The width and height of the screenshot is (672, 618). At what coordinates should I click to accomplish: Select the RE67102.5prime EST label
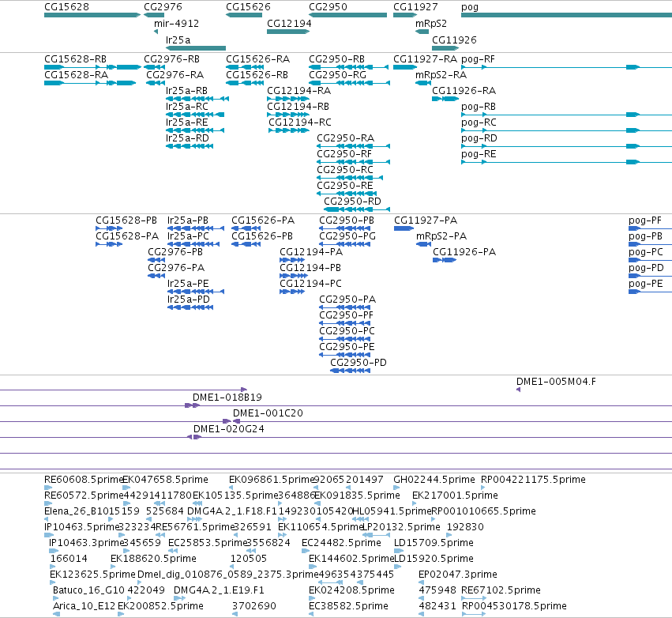coord(501,590)
